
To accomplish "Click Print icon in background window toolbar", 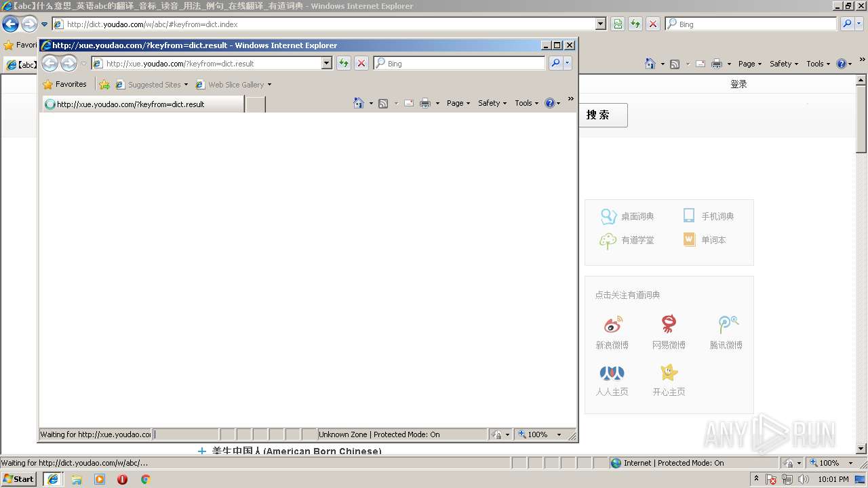I will point(717,64).
